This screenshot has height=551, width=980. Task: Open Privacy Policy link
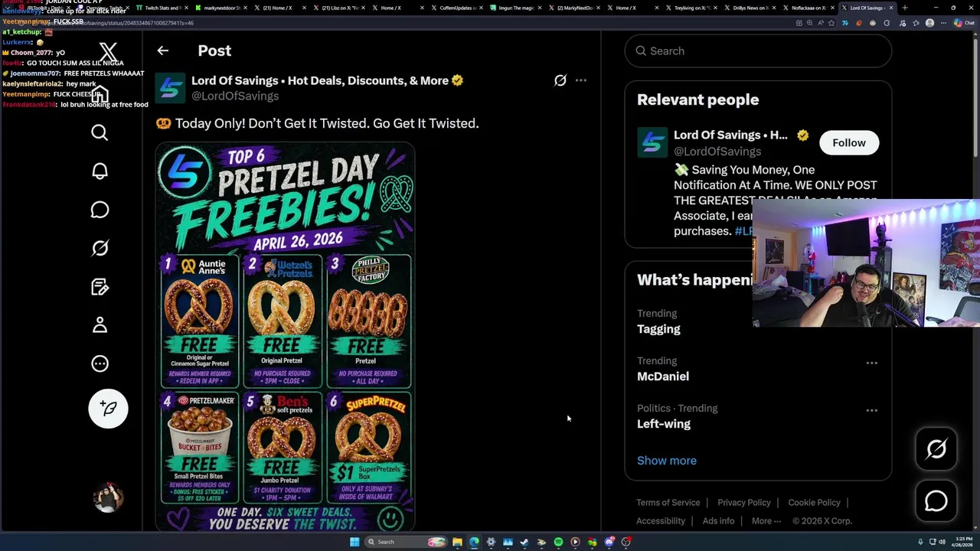pyautogui.click(x=744, y=503)
